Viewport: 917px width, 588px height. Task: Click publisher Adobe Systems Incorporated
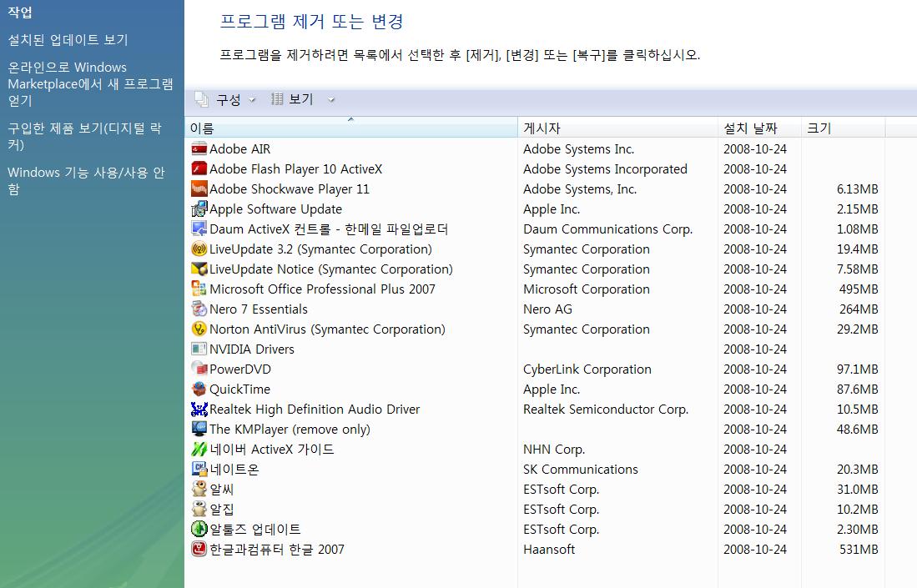(605, 169)
